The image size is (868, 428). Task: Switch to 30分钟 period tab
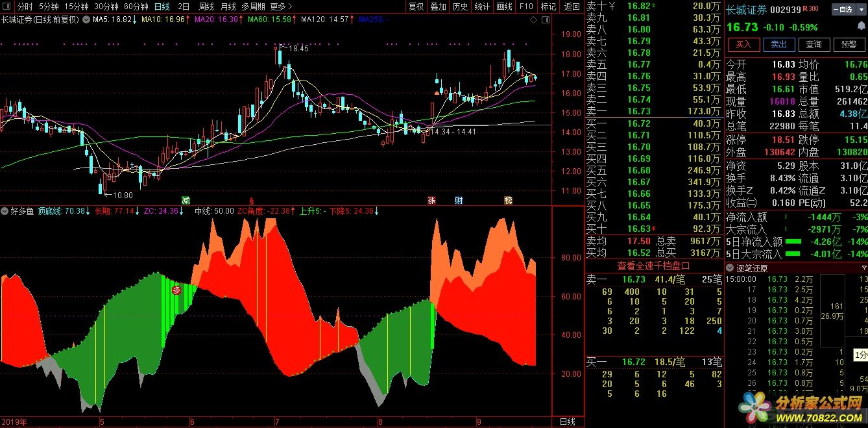coord(106,6)
